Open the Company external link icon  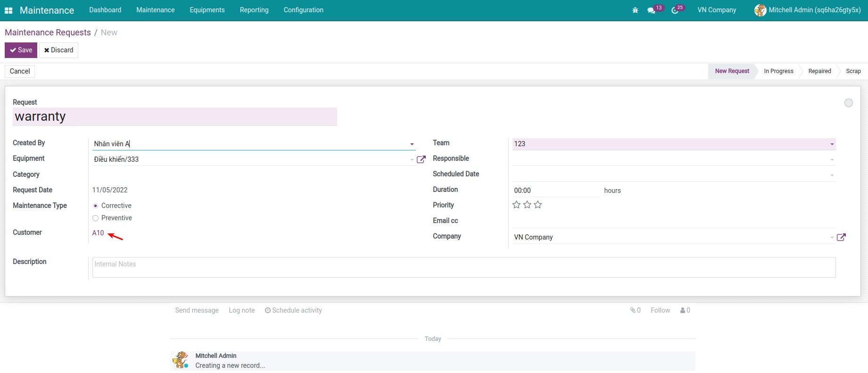(841, 237)
